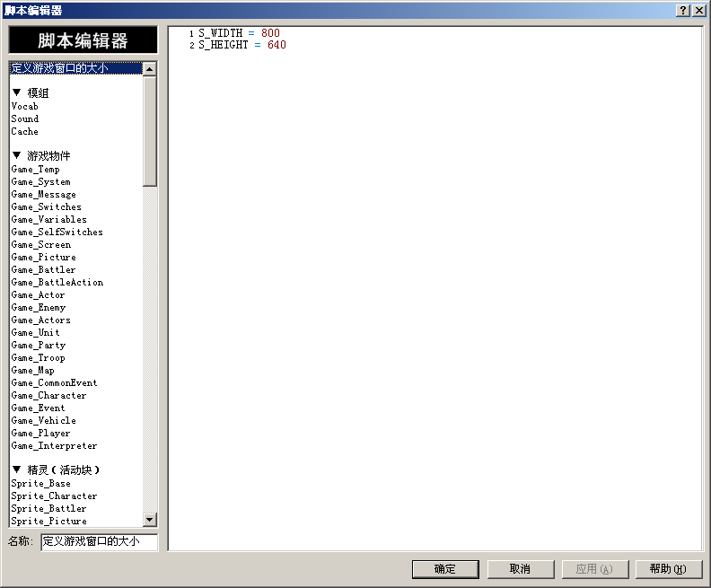This screenshot has height=588, width=711.
Task: Select Game_Interpreter in the list
Action: click(x=54, y=445)
